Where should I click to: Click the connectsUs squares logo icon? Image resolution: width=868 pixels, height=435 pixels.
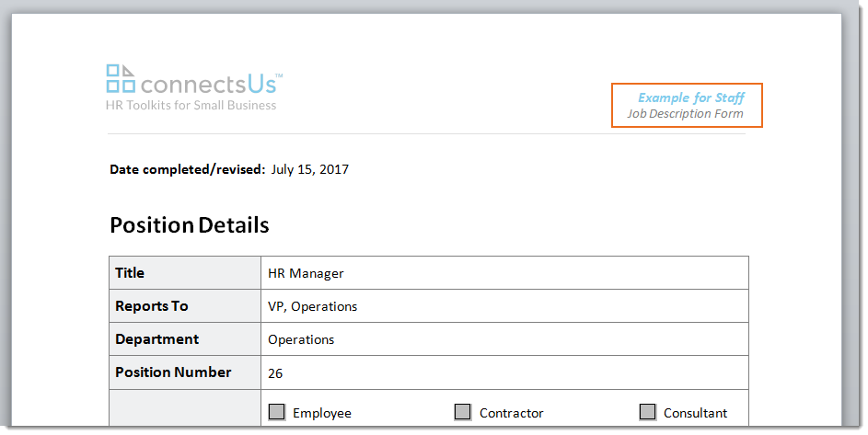coord(121,78)
